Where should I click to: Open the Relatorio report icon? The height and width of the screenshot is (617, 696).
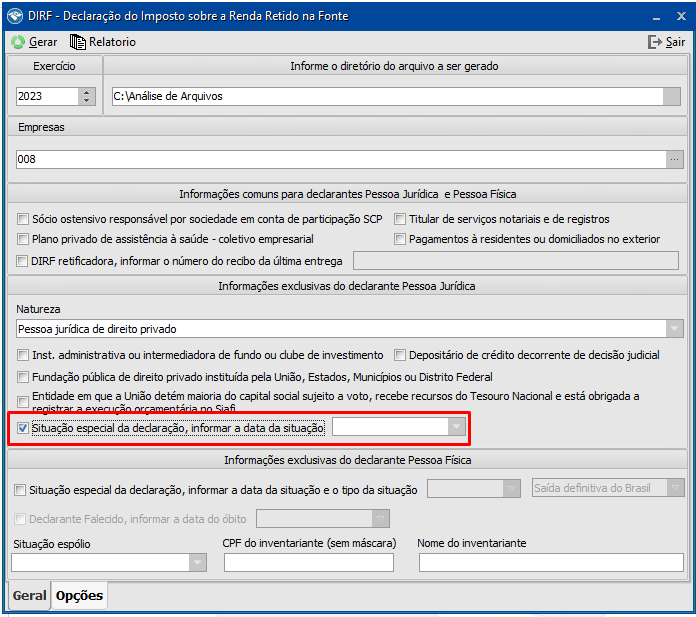click(x=78, y=42)
